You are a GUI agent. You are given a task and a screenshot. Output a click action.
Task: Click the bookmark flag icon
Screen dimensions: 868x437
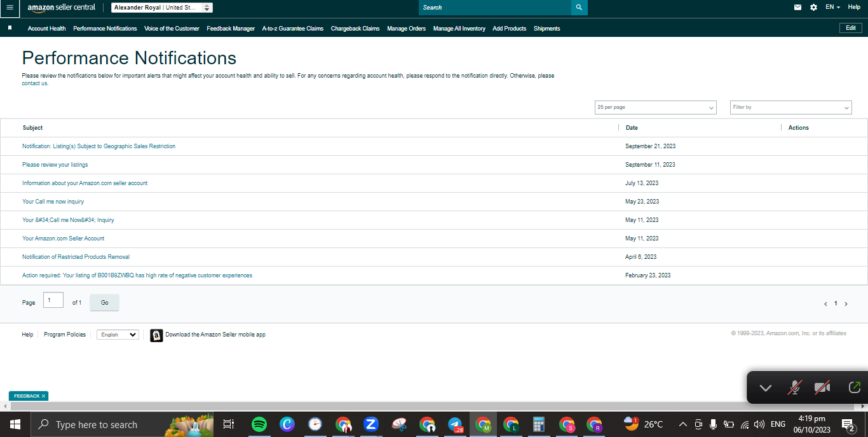pos(10,28)
